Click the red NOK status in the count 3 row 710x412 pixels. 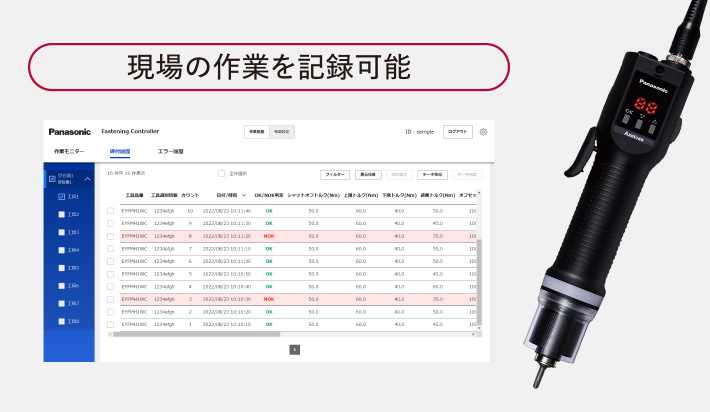point(268,299)
